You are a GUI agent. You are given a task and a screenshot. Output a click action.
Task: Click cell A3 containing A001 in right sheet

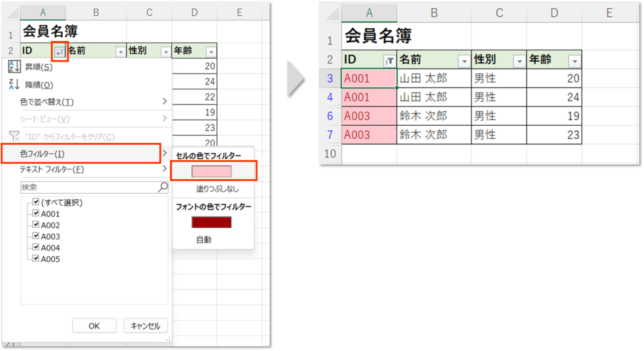point(369,78)
